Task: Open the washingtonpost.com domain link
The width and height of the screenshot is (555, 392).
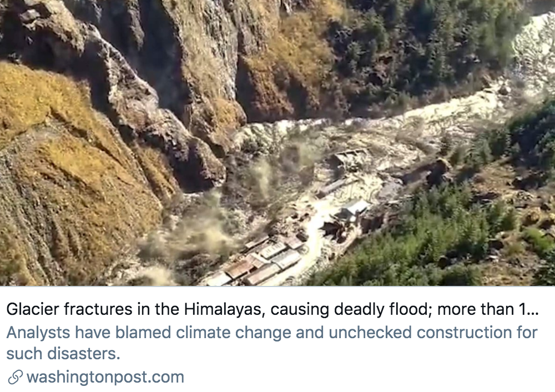Action: [105, 377]
